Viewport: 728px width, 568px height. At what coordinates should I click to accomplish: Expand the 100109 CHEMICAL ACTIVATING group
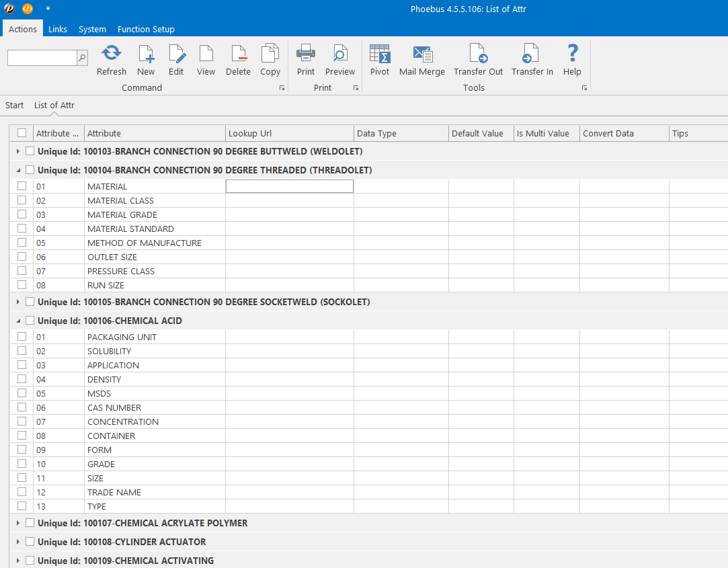click(17, 561)
